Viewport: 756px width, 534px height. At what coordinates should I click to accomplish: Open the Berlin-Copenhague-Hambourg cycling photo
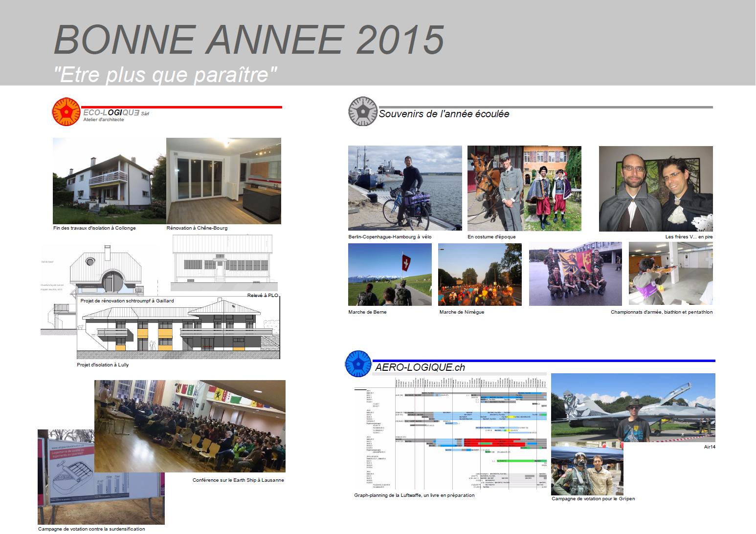pos(405,188)
